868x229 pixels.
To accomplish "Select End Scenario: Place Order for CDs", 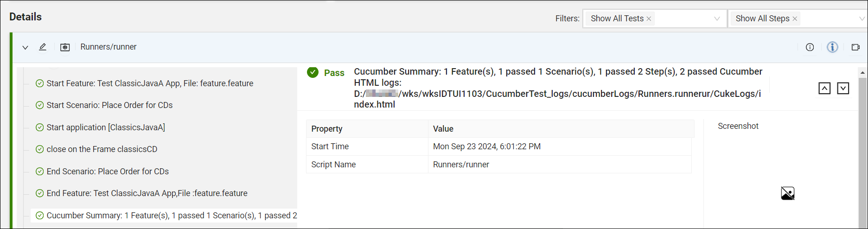I will (x=108, y=172).
